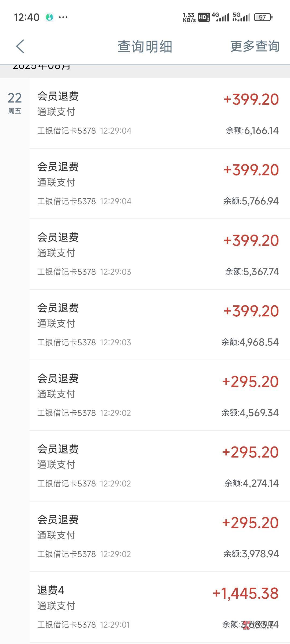
Task: Tap the date label 22 周五
Action: (x=15, y=103)
